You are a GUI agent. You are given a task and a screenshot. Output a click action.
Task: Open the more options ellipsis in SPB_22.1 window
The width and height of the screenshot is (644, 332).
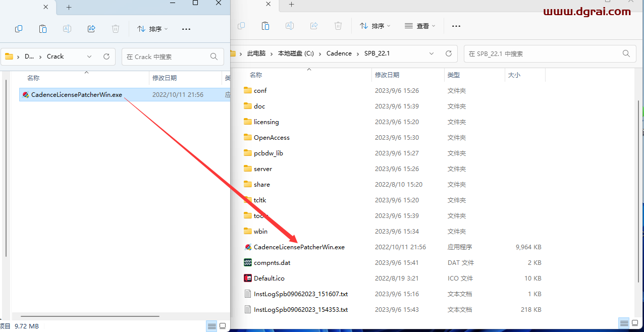point(456,26)
